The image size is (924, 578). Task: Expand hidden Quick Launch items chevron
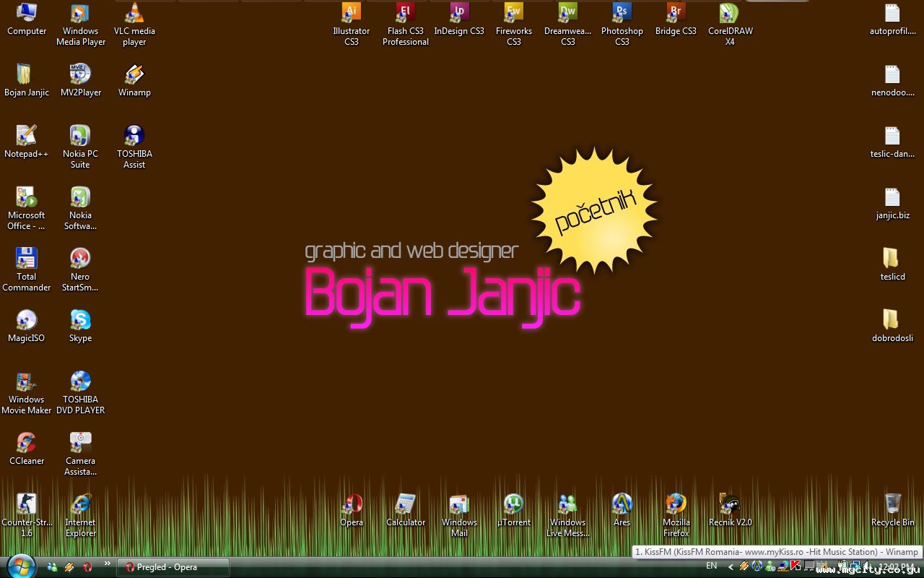[x=108, y=564]
